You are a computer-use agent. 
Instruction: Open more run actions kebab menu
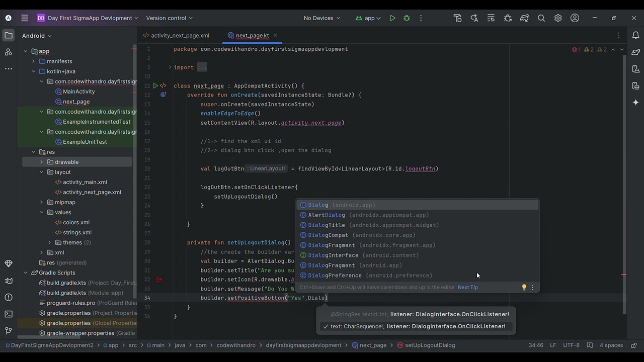point(421,18)
